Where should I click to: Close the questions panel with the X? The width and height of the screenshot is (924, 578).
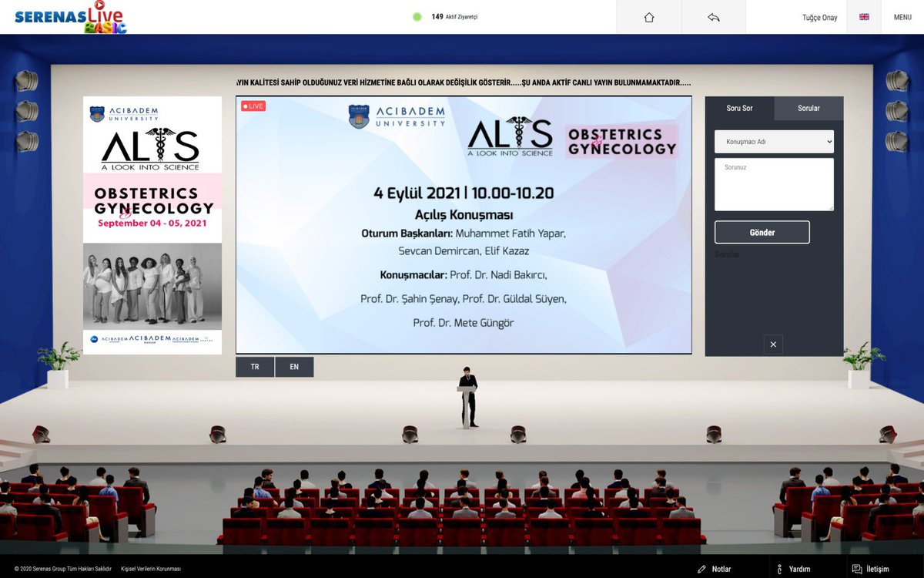773,344
